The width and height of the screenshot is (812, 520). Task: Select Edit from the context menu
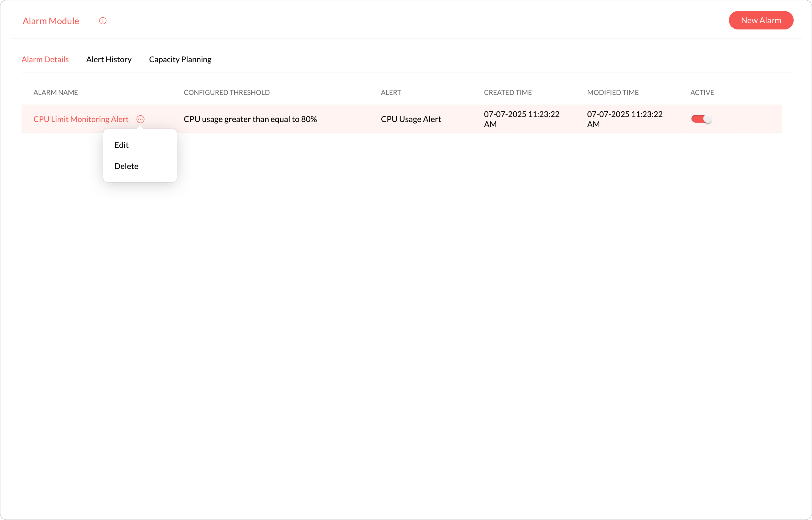point(122,145)
